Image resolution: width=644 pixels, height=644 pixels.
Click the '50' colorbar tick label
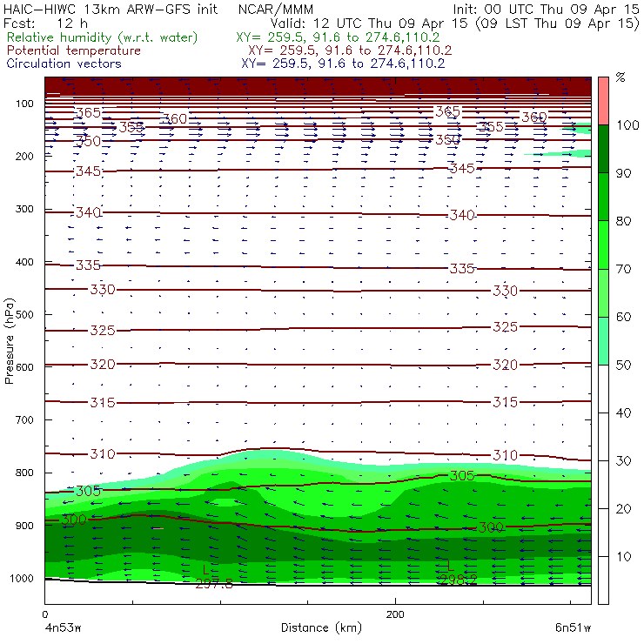point(623,366)
